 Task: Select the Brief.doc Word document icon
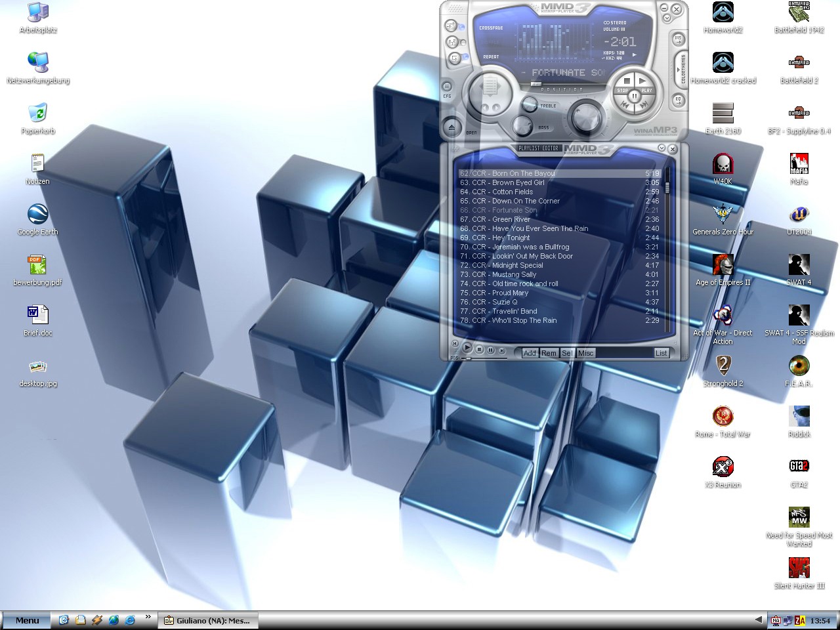click(x=38, y=321)
